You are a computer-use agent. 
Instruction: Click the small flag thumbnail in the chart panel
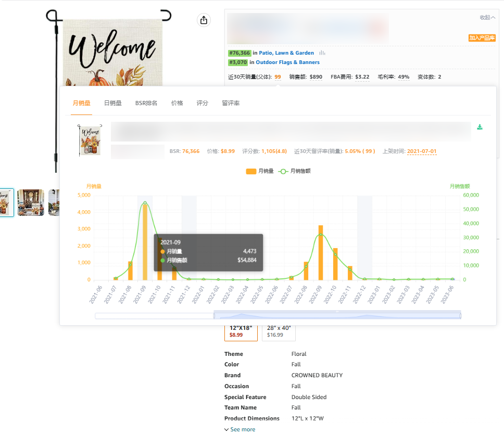coord(90,140)
